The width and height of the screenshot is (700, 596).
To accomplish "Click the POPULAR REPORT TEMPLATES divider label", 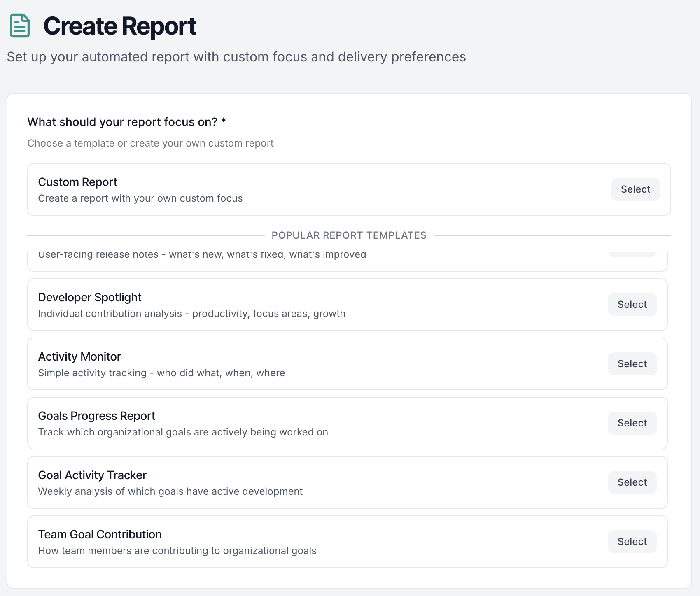I will (349, 235).
